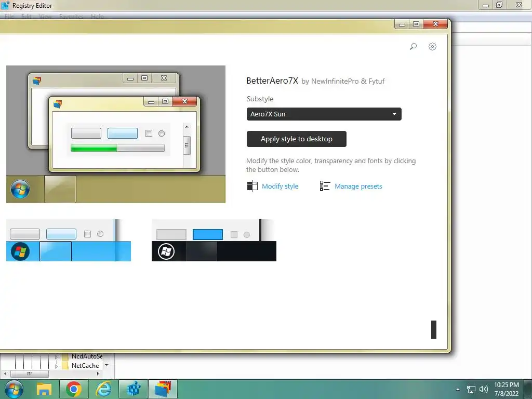Click the volume speaker tray icon

484,389
